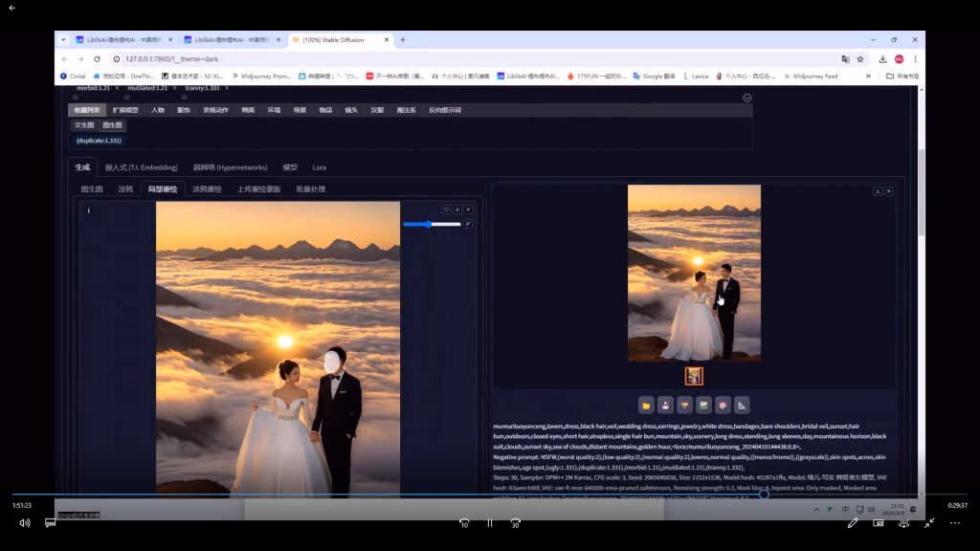
Task: Pause the video playback
Action: [489, 523]
